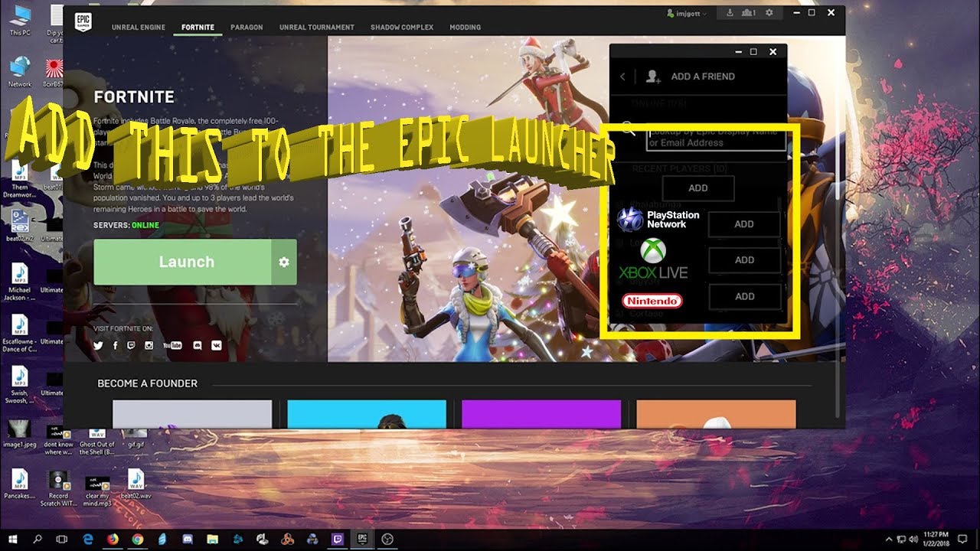This screenshot has width=980, height=551.
Task: Open the orange founder pack thumbnail
Action: [x=716, y=414]
